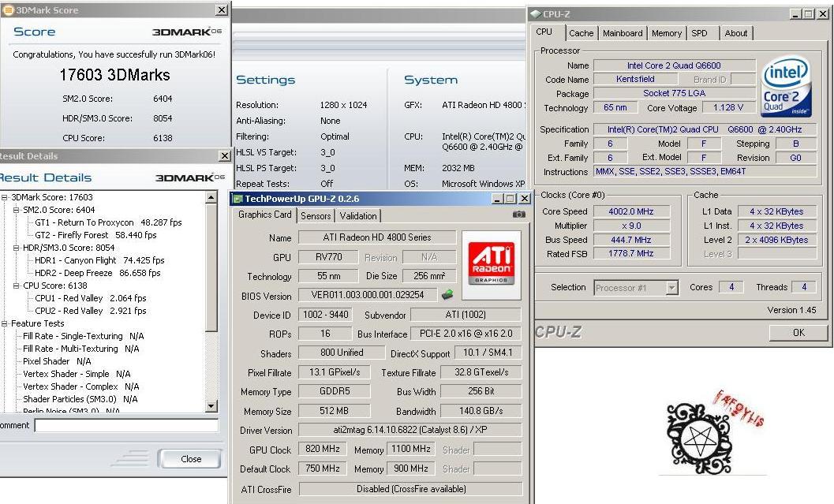Click Result Details scrollbar thumb

[x=211, y=267]
